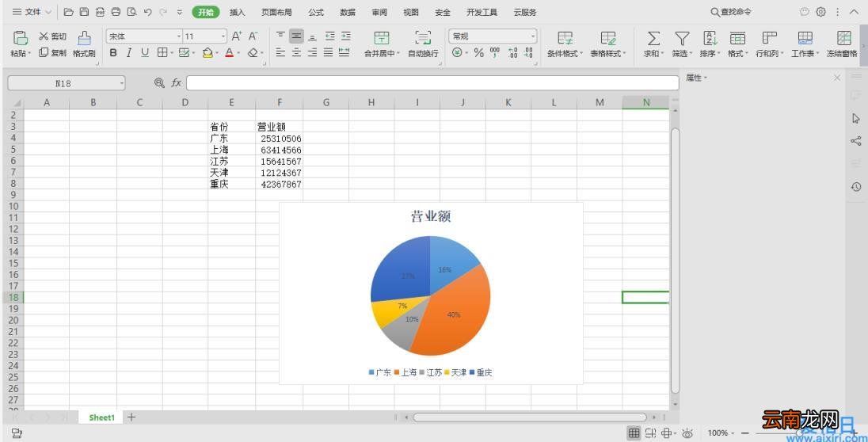
Task: Open the Formulas (公式) tab
Action: (316, 12)
